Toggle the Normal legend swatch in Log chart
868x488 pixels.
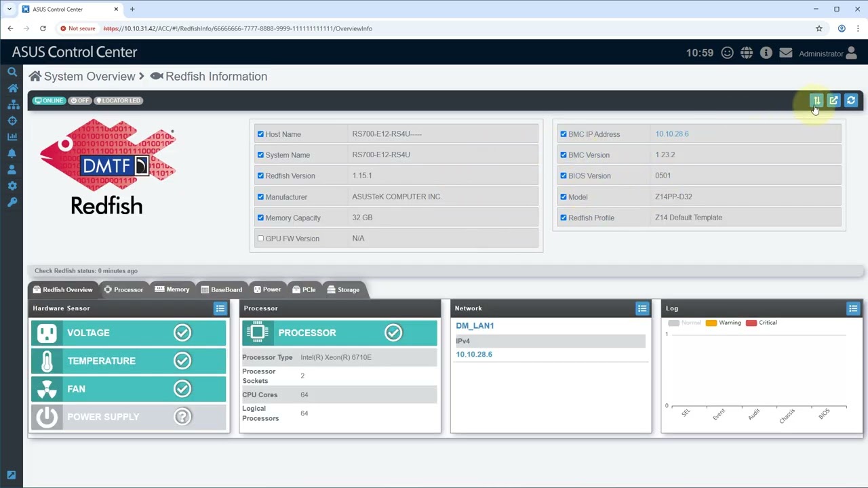[674, 323]
